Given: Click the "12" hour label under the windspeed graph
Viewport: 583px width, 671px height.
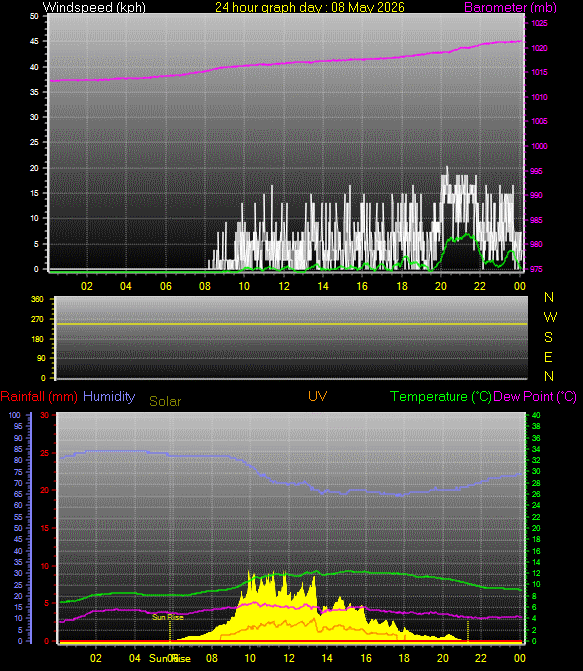Looking at the screenshot, I should tap(284, 286).
